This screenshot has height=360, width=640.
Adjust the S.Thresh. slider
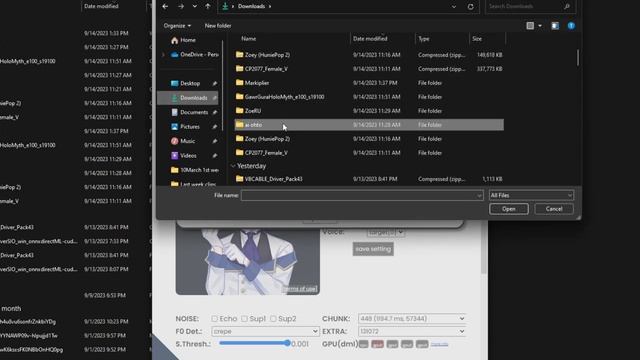tap(255, 344)
